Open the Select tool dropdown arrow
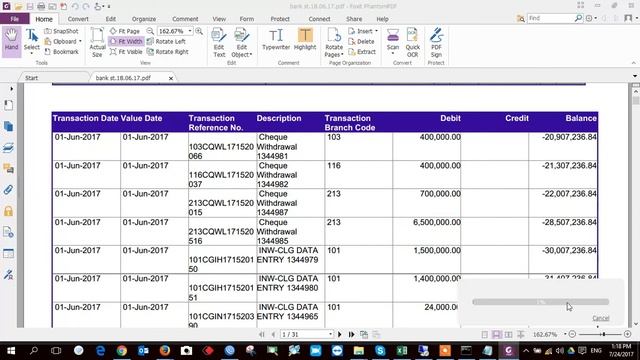This screenshot has width=640, height=360. 31,53
